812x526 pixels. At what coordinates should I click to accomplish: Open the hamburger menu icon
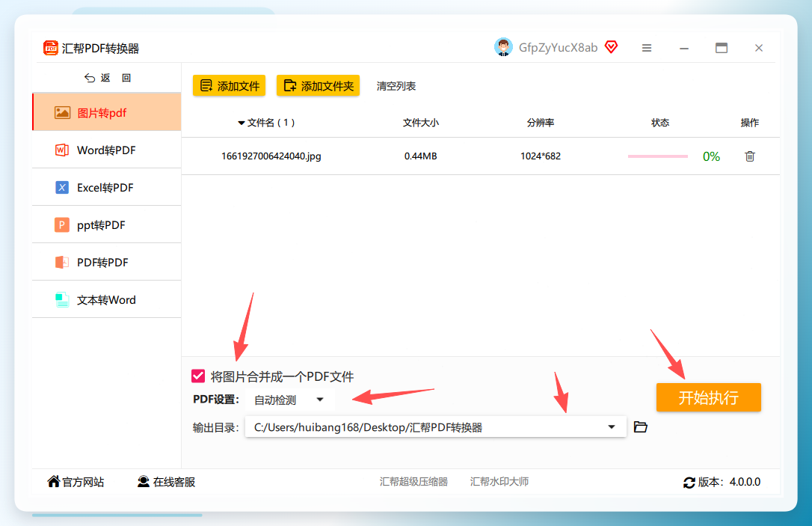tap(646, 48)
